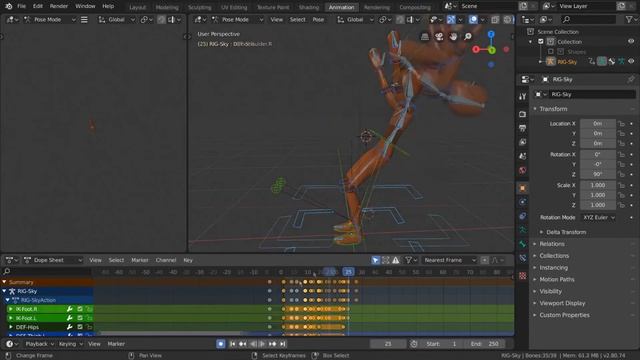Open the Nearest Frame snapping dropdown
This screenshot has width=640, height=360.
click(449, 260)
